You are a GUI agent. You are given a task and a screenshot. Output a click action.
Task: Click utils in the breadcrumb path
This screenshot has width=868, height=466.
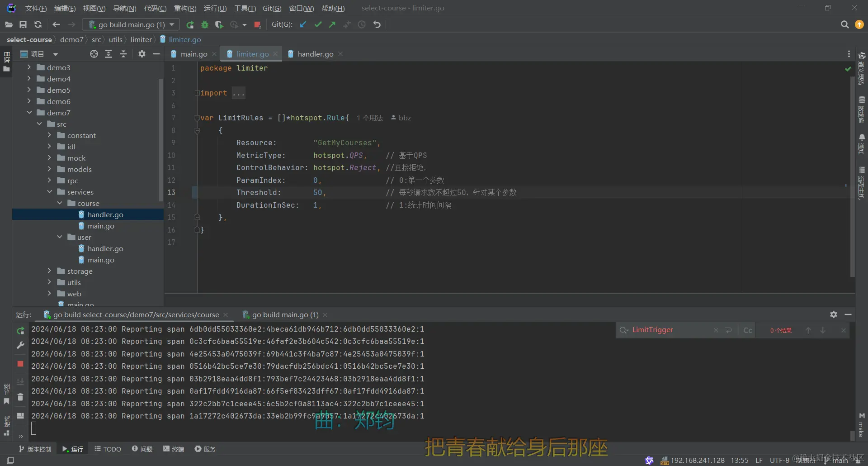point(115,39)
